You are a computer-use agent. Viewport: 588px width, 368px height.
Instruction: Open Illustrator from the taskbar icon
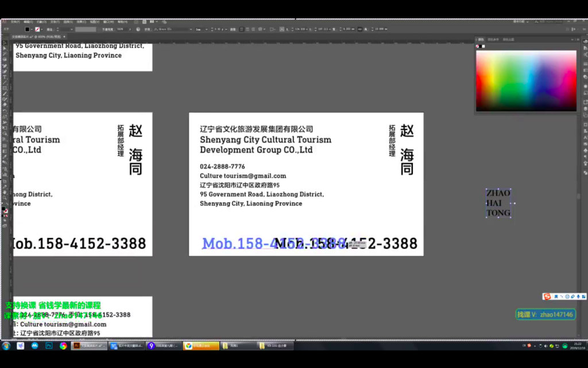point(77,346)
